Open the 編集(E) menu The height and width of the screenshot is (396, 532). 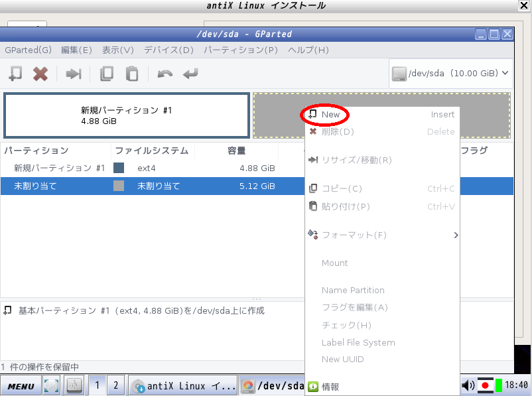click(x=76, y=50)
